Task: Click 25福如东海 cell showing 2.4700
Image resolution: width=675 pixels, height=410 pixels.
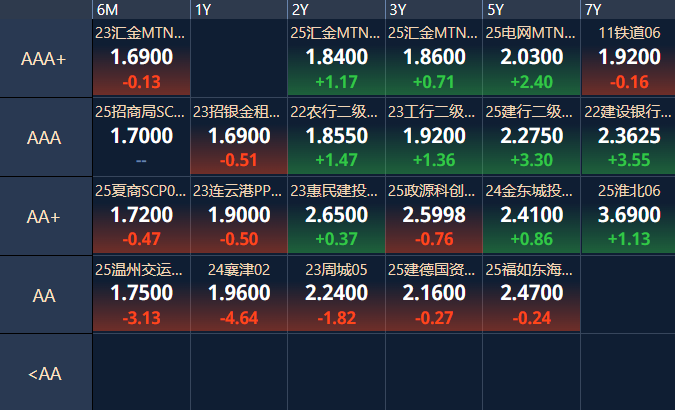Action: click(531, 294)
